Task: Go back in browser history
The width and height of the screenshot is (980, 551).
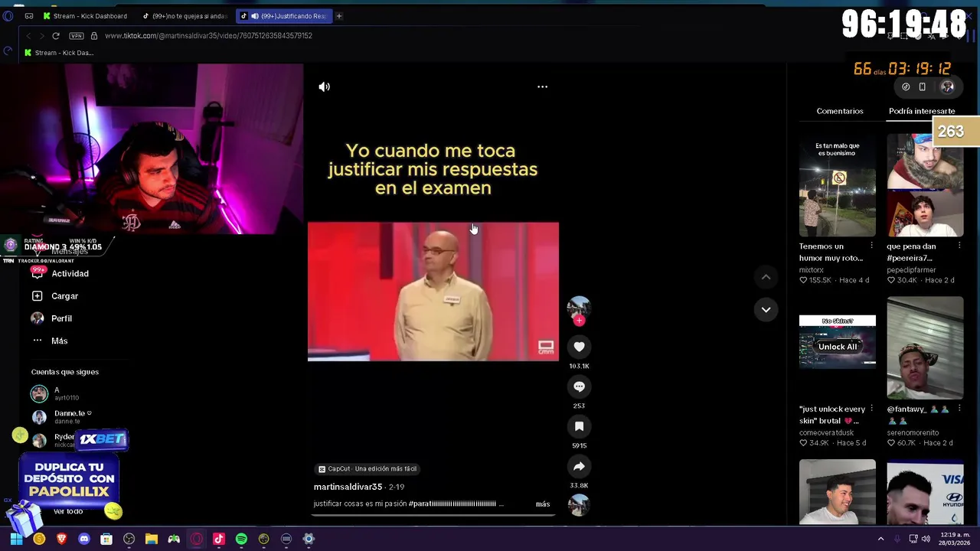Action: point(28,35)
